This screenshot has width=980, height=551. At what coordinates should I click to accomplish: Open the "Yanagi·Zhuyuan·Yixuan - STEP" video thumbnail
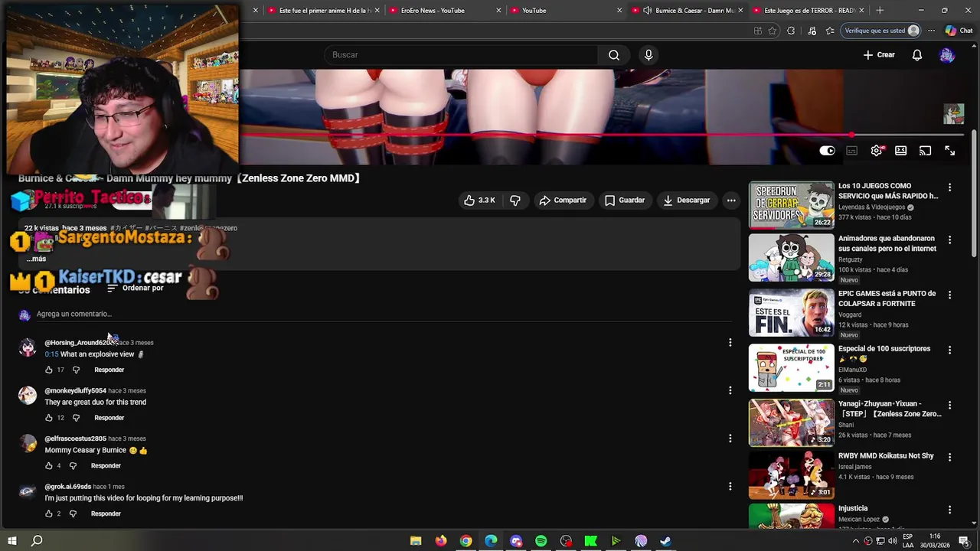tap(791, 422)
